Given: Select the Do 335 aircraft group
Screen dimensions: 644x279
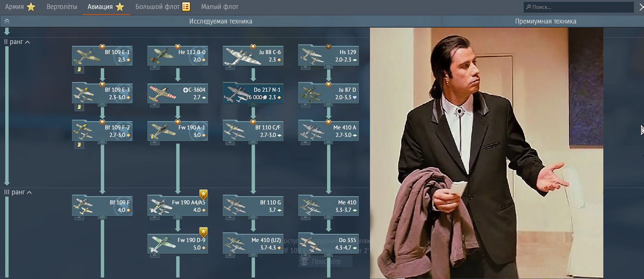Looking at the screenshot, I should tap(329, 244).
